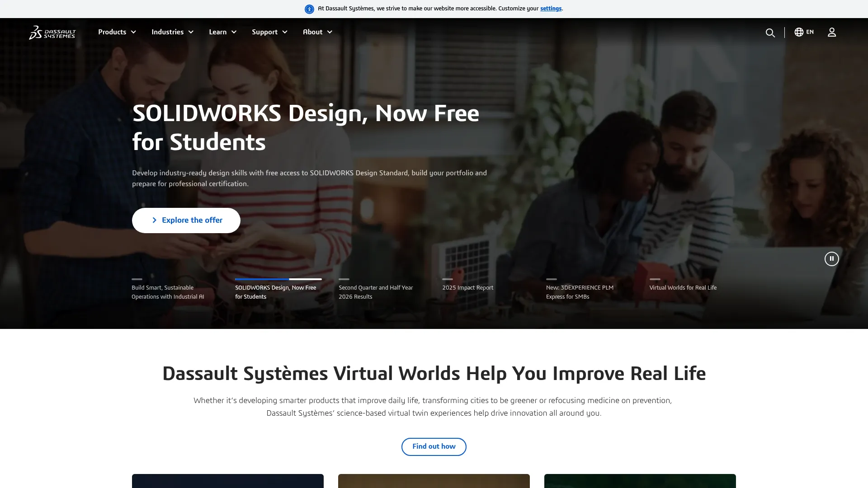Click the paragraph starting Whether it's developing smarter products
The width and height of the screenshot is (868, 488).
coord(433,407)
